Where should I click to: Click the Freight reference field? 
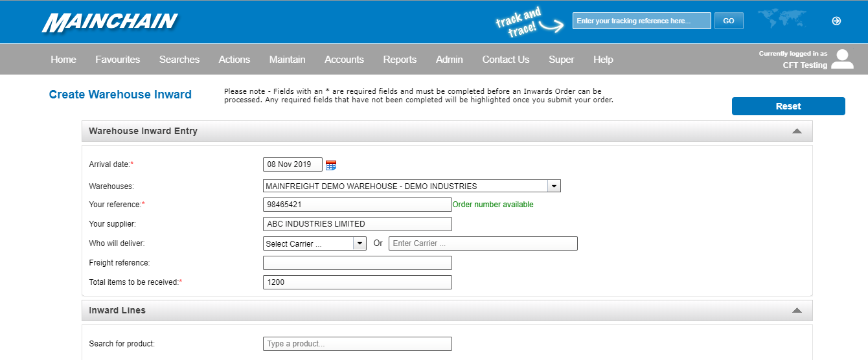coord(358,263)
